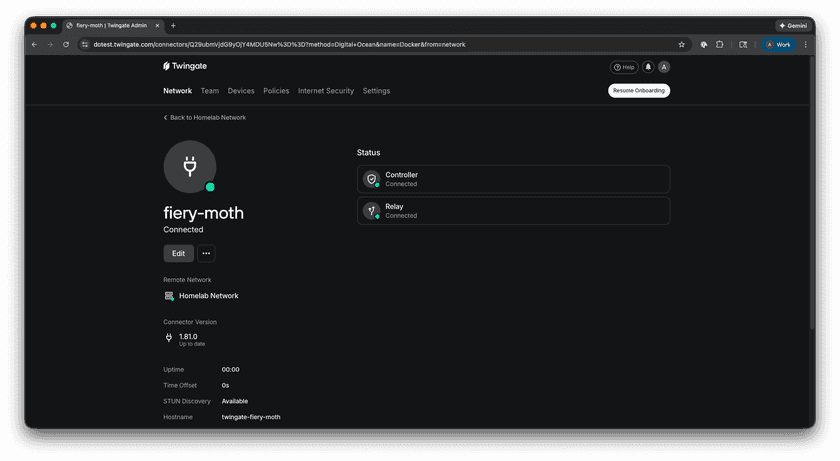The height and width of the screenshot is (461, 840).
Task: Open the connector more options menu
Action: 206,253
